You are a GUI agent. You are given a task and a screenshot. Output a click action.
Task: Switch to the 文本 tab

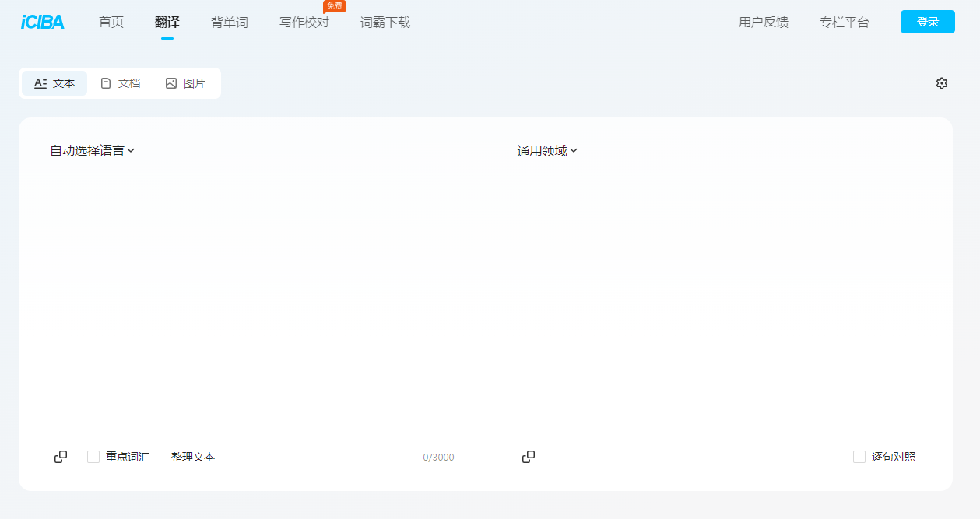[54, 83]
